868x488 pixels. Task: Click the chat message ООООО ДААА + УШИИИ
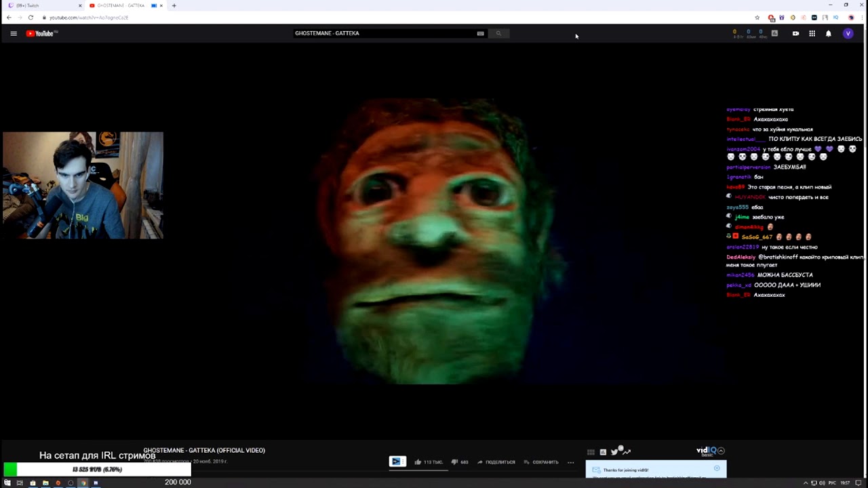pos(787,285)
